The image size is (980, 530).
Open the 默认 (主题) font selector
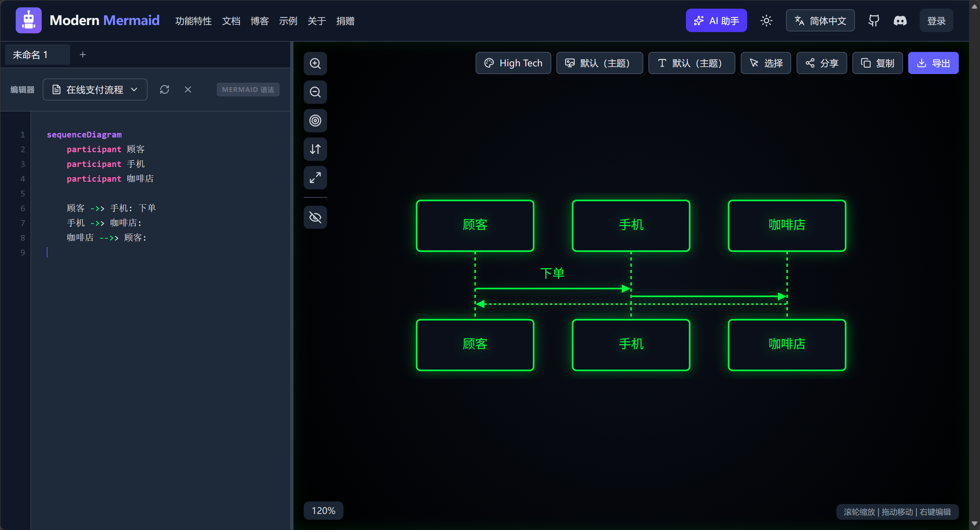pos(692,63)
